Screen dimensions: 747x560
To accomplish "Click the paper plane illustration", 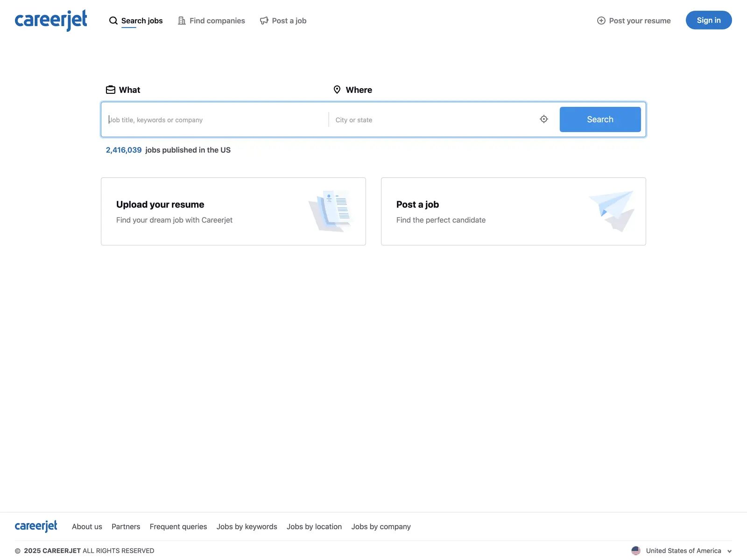I will 612,211.
